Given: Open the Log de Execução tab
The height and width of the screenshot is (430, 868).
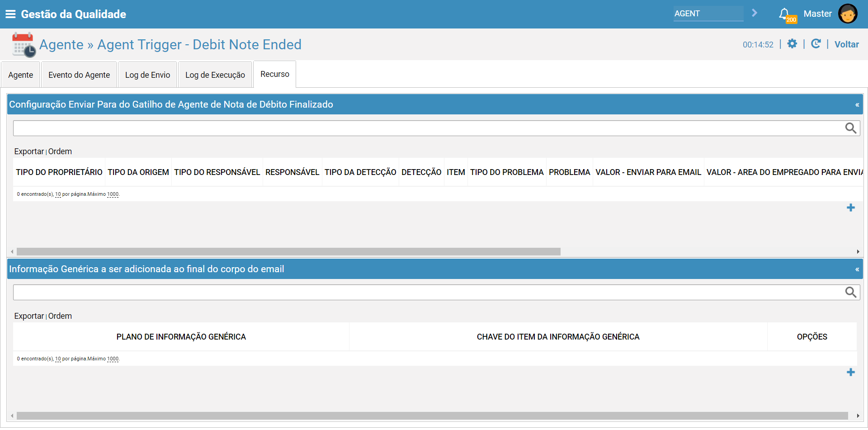Looking at the screenshot, I should 215,75.
